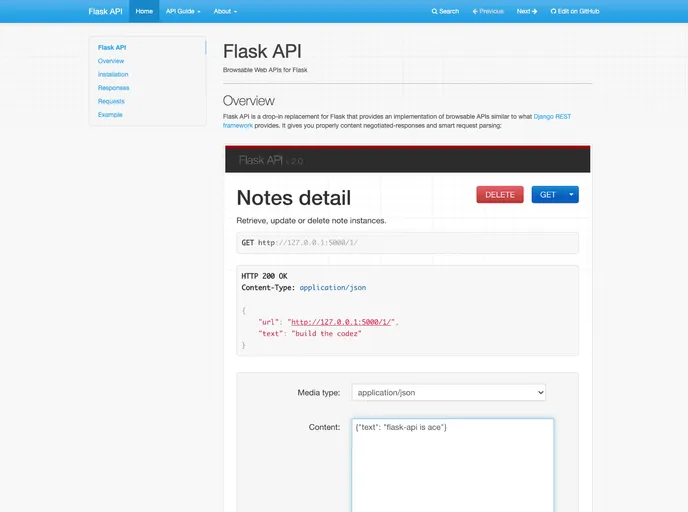
Task: Click the red DELETE button
Action: pos(500,195)
